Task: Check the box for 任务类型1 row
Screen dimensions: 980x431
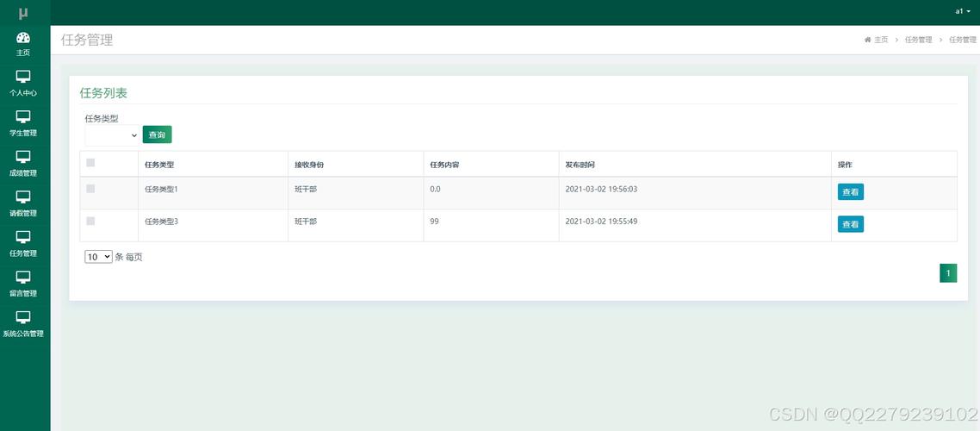Action: [x=90, y=189]
